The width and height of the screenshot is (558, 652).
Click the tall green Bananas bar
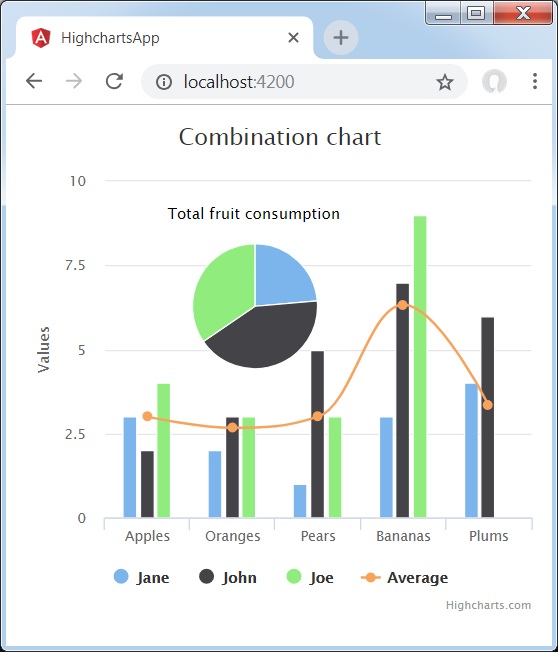(420, 366)
